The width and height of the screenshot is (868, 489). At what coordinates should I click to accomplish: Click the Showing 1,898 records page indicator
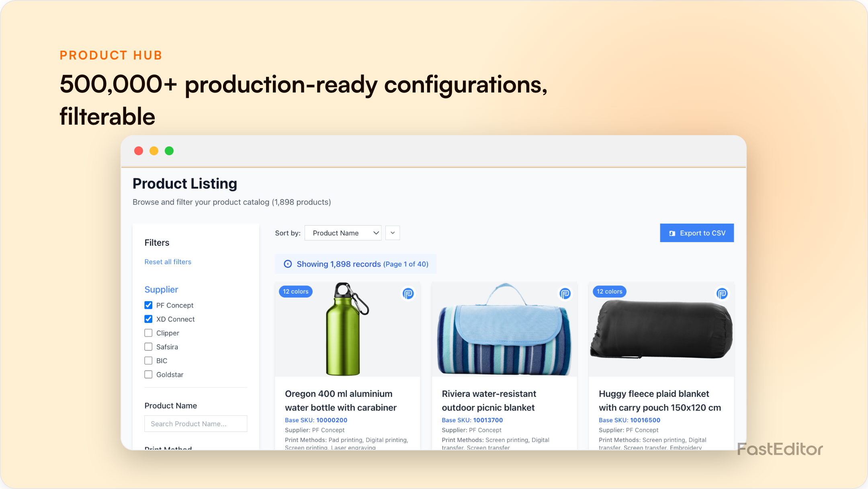click(356, 264)
